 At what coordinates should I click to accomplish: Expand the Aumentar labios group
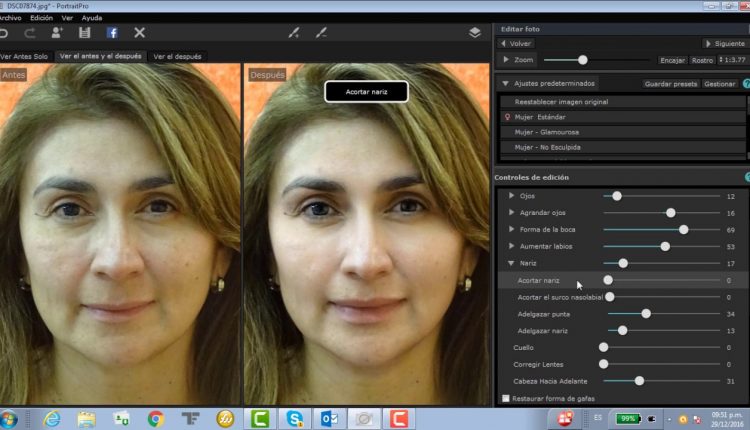tap(511, 246)
